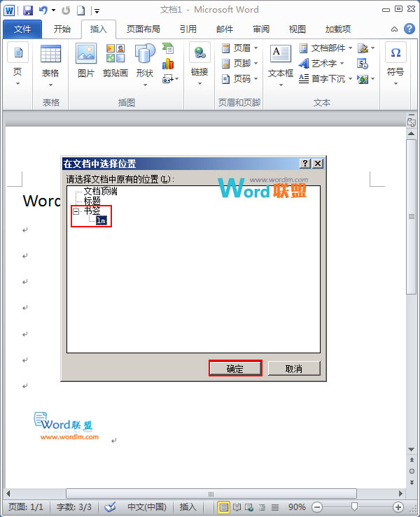Click the zoom in plus button
Viewport: 420px width, 517px height.
point(398,507)
